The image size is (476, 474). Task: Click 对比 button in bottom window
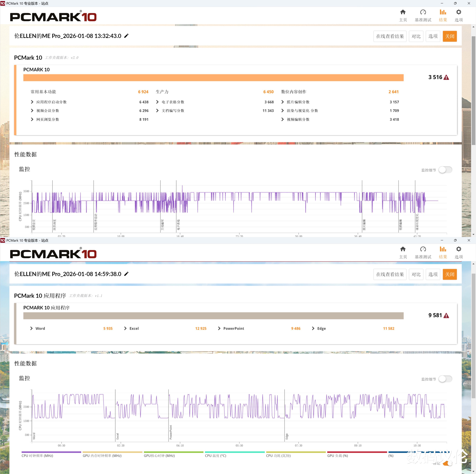416,274
